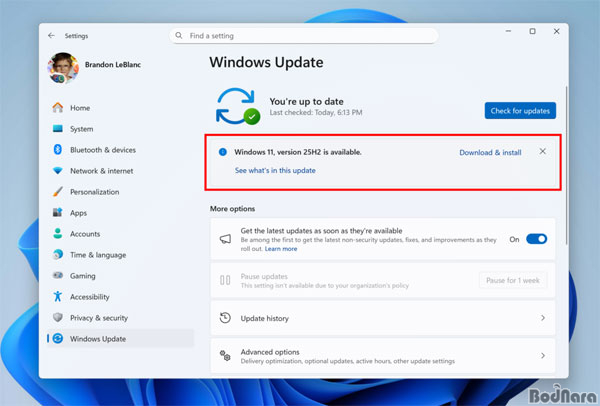Minimize the Settings window
600x406 pixels.
pos(508,31)
